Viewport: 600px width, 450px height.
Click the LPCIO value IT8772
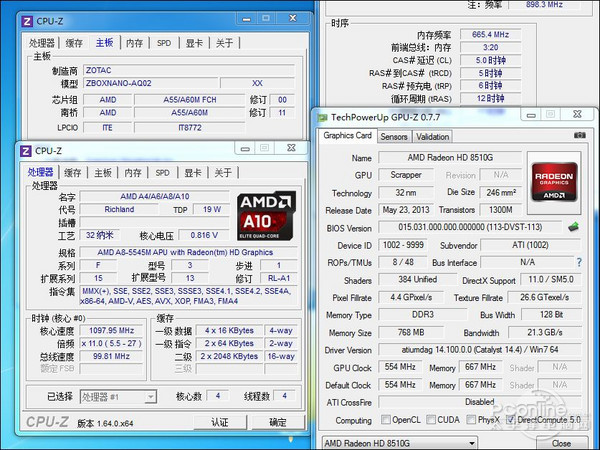point(190,127)
